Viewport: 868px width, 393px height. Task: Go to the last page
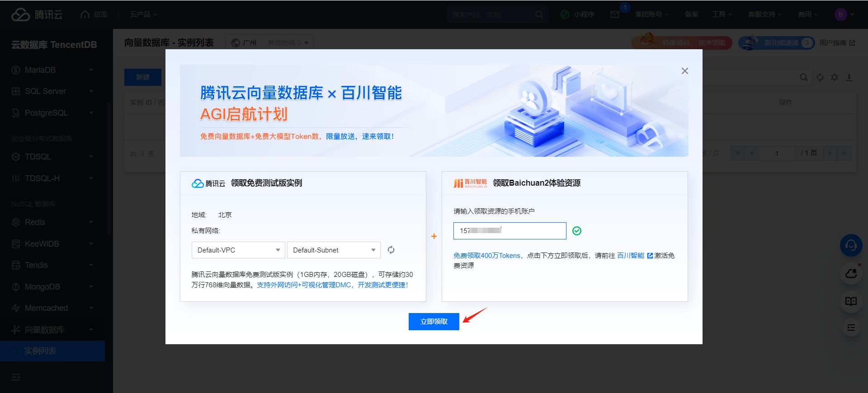[844, 153]
